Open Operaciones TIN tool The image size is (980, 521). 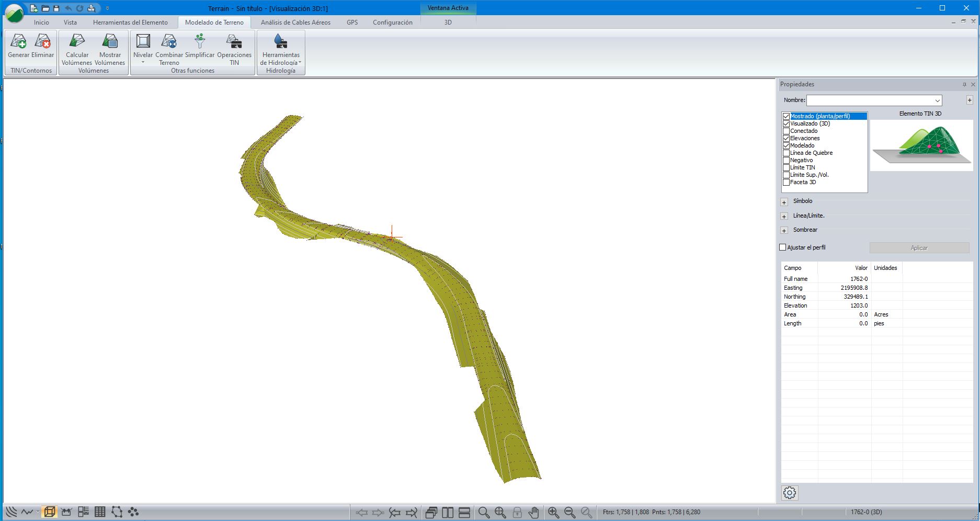click(234, 42)
